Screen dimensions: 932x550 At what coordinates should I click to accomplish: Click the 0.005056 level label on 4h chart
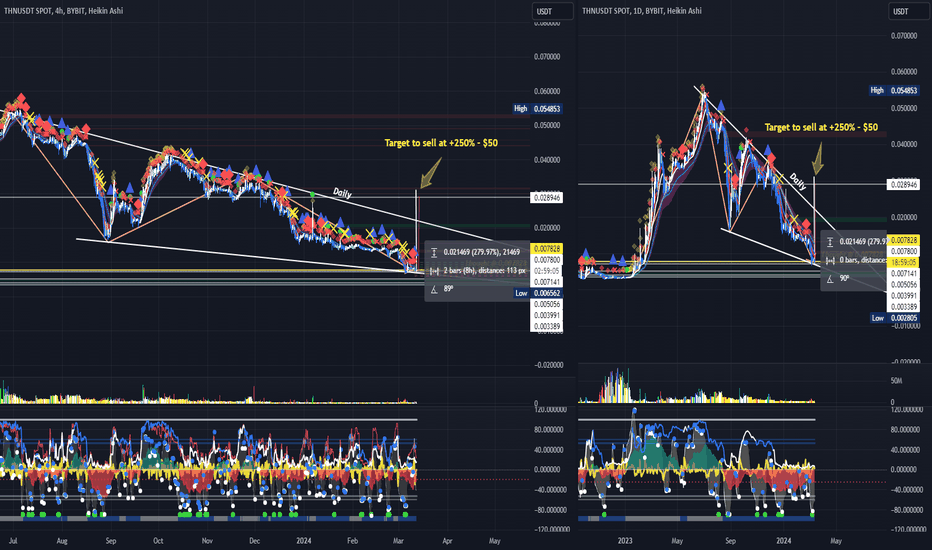pos(546,304)
